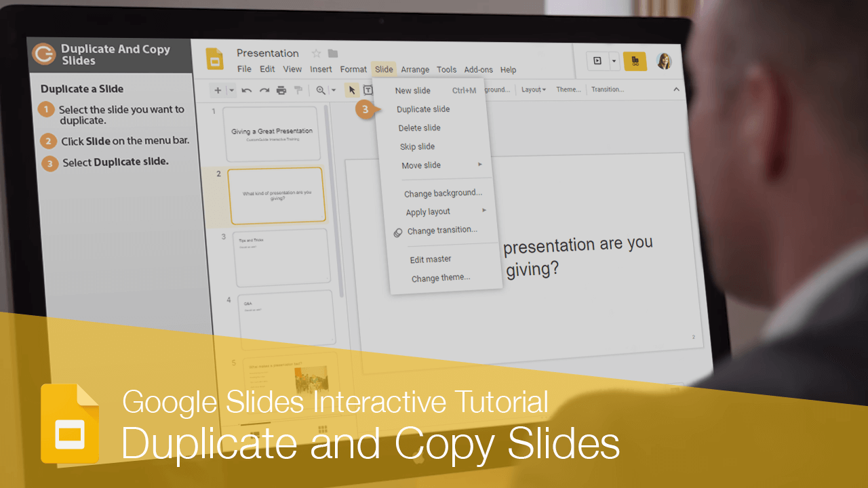Screen dimensions: 868x488
Task: Insert a text box
Action: point(368,89)
